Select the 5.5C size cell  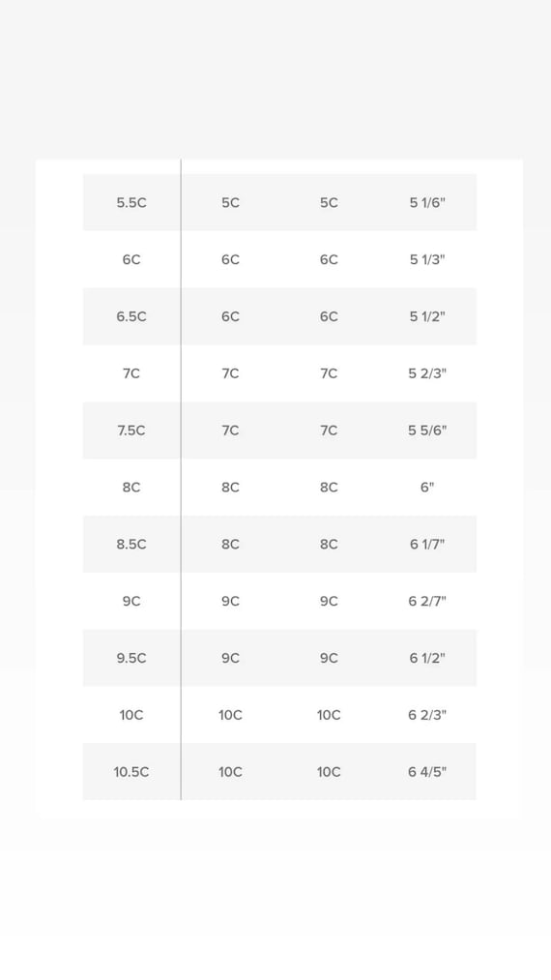pyautogui.click(x=131, y=202)
